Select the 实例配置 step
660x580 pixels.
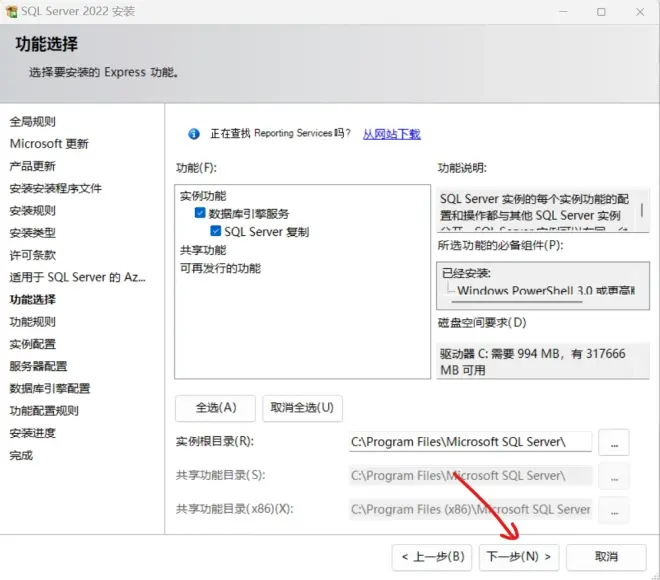32,344
